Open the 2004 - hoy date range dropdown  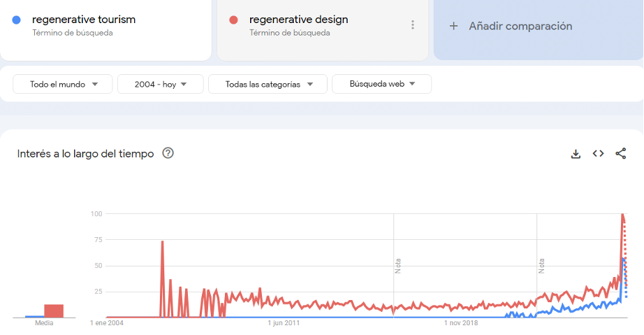pyautogui.click(x=160, y=84)
